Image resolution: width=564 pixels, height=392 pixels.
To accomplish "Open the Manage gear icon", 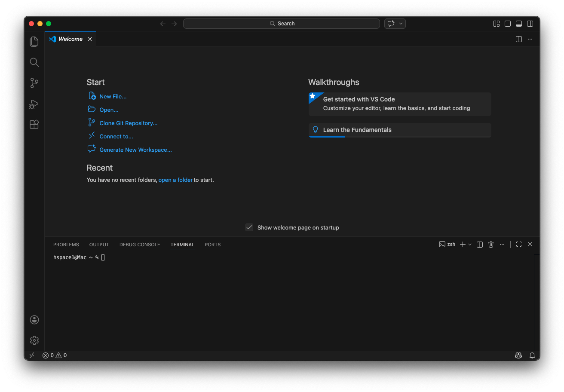I will [x=34, y=340].
